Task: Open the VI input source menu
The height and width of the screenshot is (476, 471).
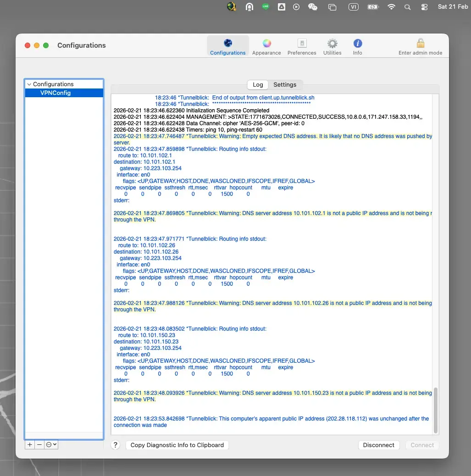Action: pyautogui.click(x=353, y=7)
